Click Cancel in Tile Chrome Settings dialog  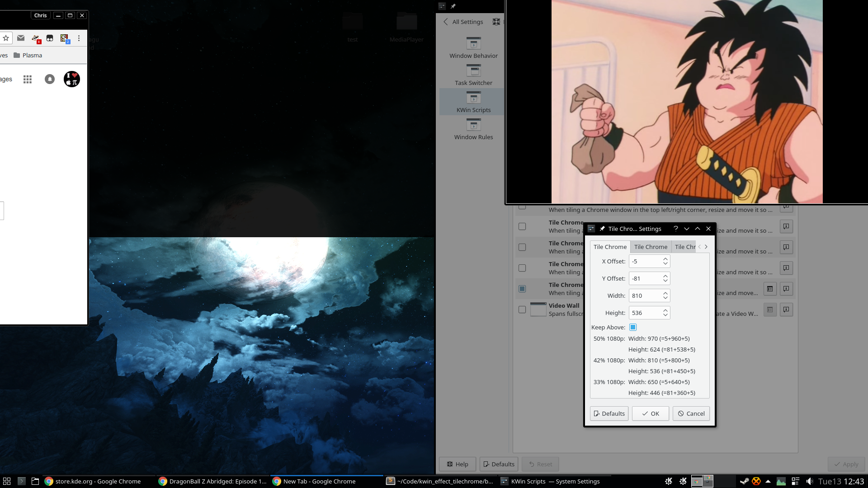pos(691,413)
